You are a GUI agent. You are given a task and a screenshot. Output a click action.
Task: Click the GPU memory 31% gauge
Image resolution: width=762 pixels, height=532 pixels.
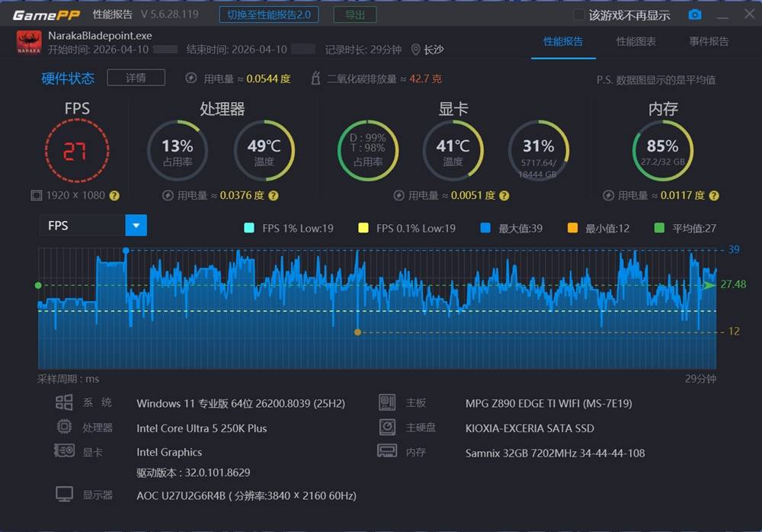click(x=539, y=151)
